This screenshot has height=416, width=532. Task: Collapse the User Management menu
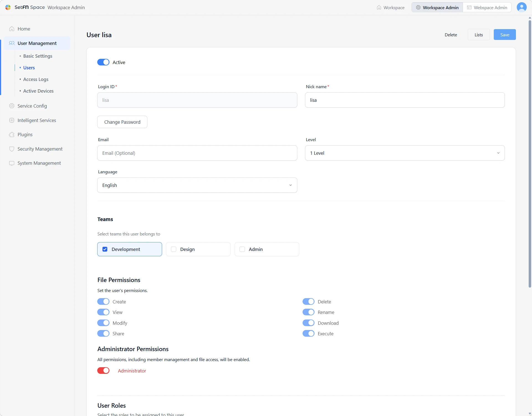click(x=37, y=43)
